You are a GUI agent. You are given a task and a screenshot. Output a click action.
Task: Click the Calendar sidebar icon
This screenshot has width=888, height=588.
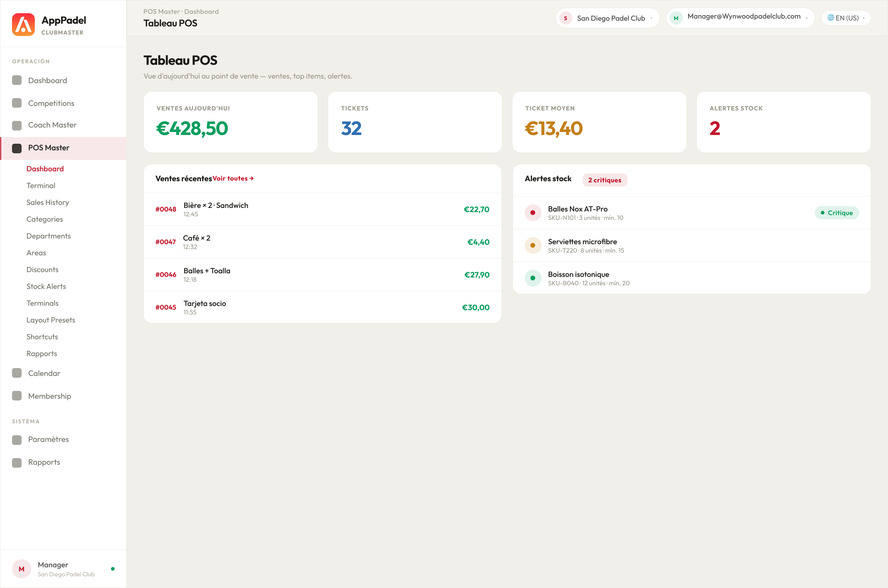click(x=17, y=373)
